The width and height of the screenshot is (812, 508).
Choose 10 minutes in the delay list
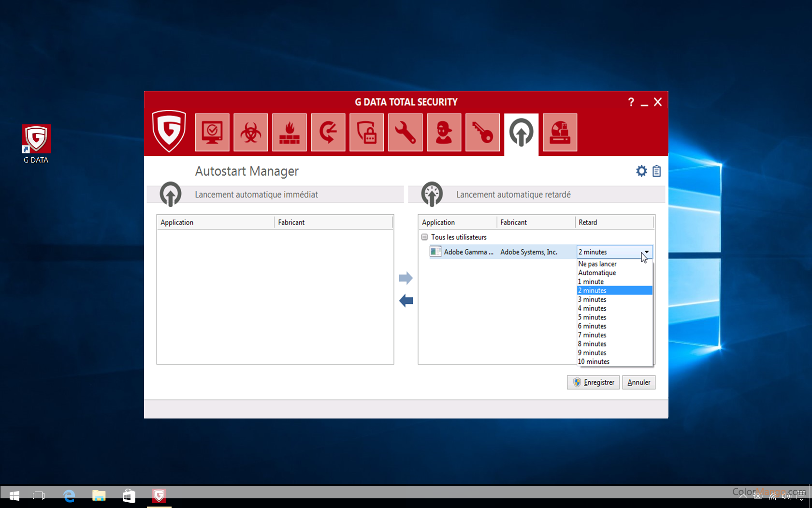tap(615, 361)
